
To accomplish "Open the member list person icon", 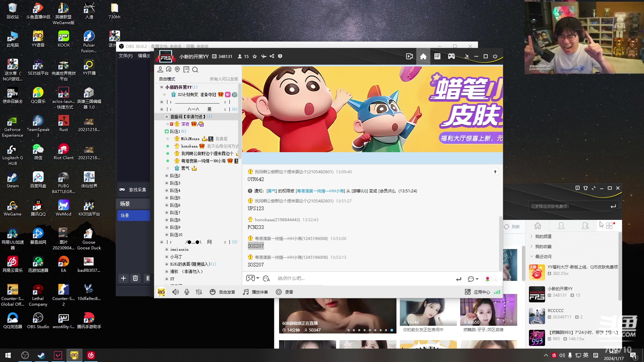I will coord(160,69).
